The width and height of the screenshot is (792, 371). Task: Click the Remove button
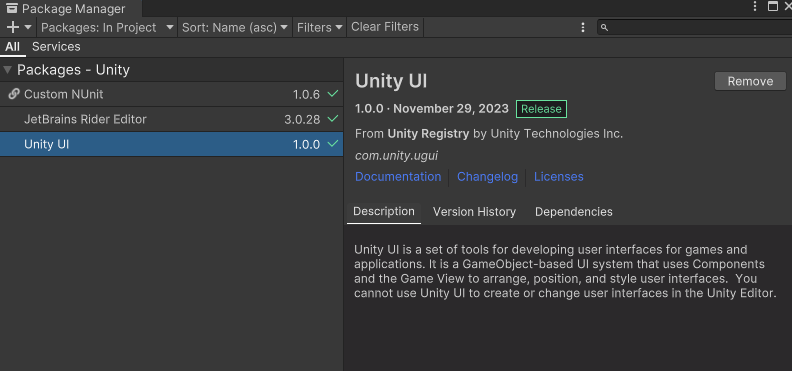click(750, 81)
